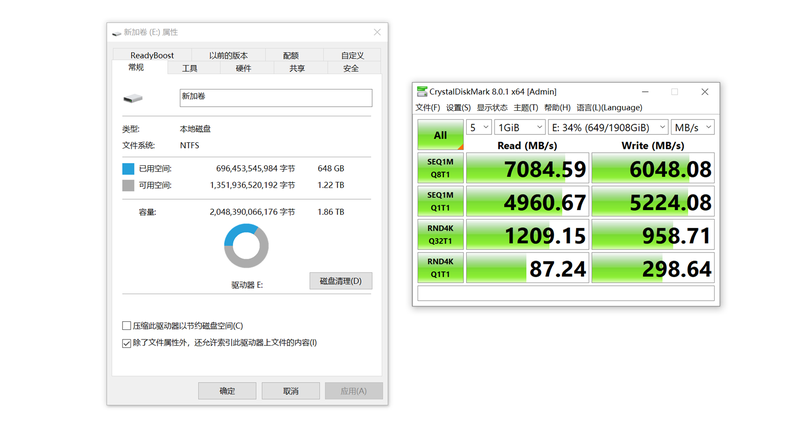Viewport: 800px width, 429px height.
Task: Run the RND4K Q1T1 test button
Action: (440, 267)
